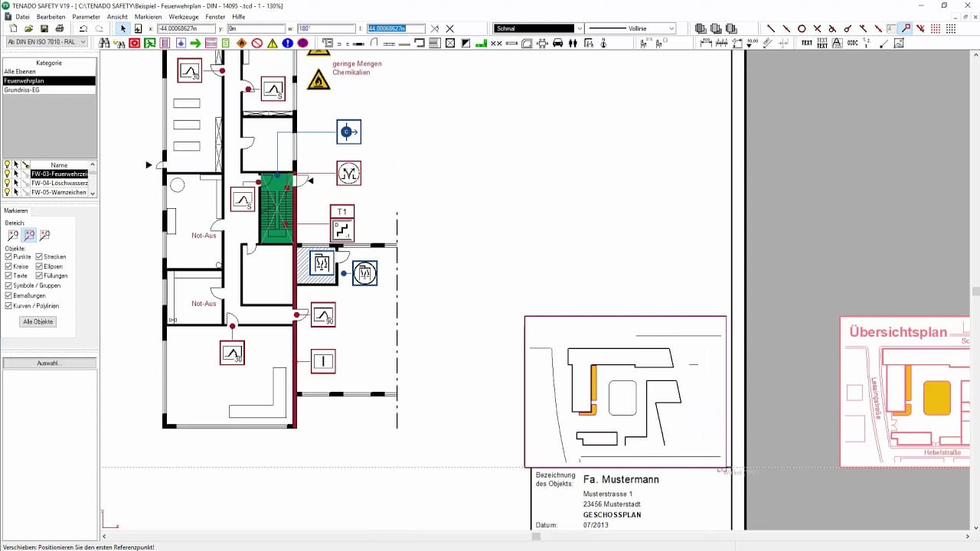980x551 pixels.
Task: Click the cancel X beside the length field
Action: pos(450,28)
